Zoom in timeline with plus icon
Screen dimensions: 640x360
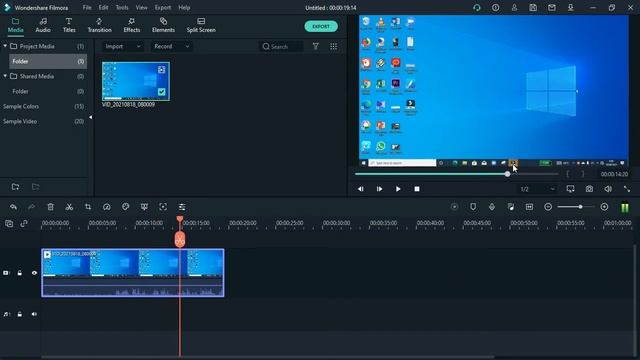604,207
